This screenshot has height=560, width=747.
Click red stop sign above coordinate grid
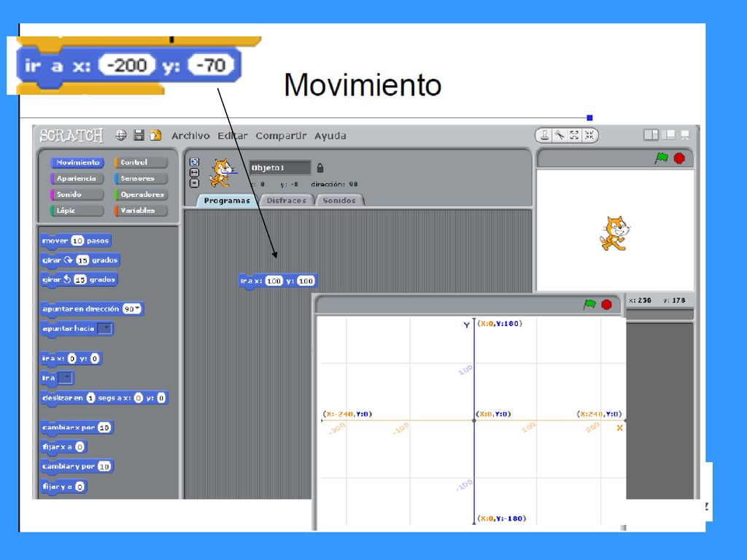tap(606, 304)
